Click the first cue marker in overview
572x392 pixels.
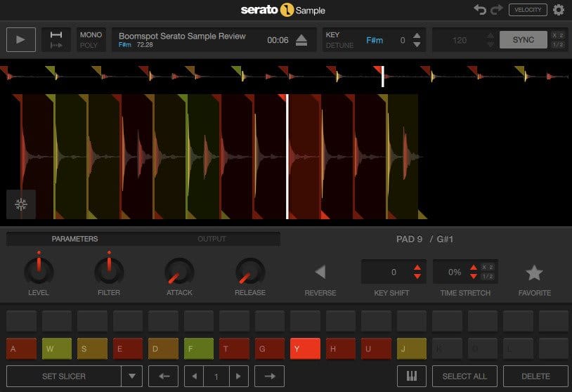click(4, 71)
